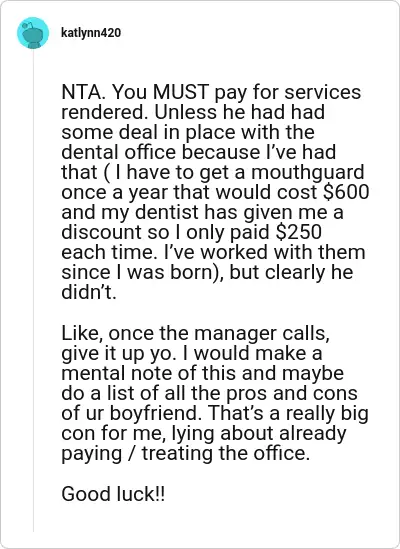Click the words pros and cons phrase
Image resolution: width=400 pixels, height=549 pixels.
pos(291,394)
